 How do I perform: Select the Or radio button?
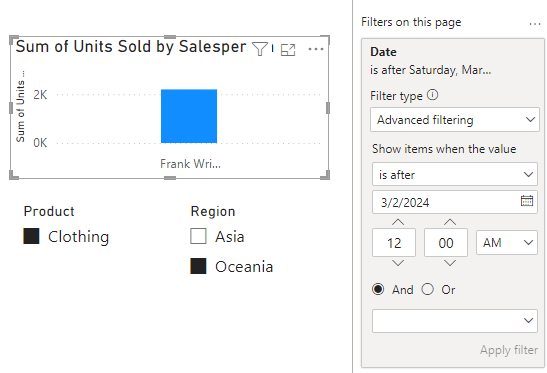[428, 289]
